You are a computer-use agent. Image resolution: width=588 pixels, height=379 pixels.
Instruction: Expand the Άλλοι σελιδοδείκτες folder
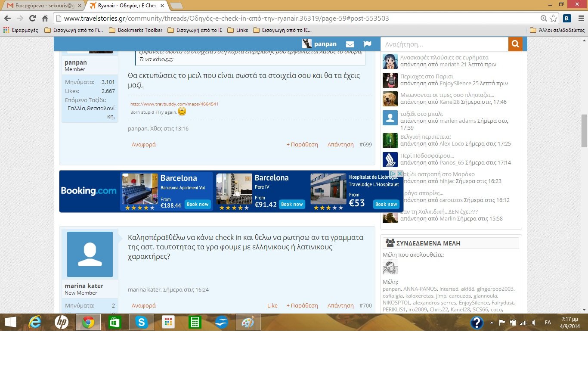pos(557,30)
